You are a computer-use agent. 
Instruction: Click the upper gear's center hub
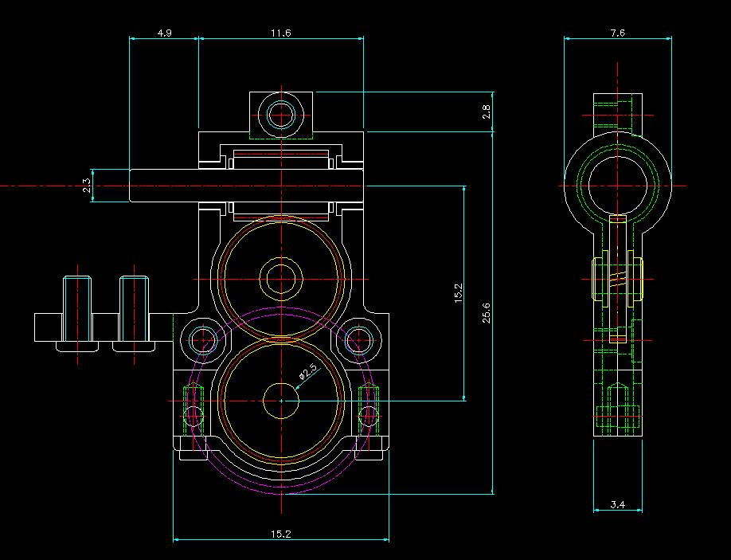click(281, 279)
